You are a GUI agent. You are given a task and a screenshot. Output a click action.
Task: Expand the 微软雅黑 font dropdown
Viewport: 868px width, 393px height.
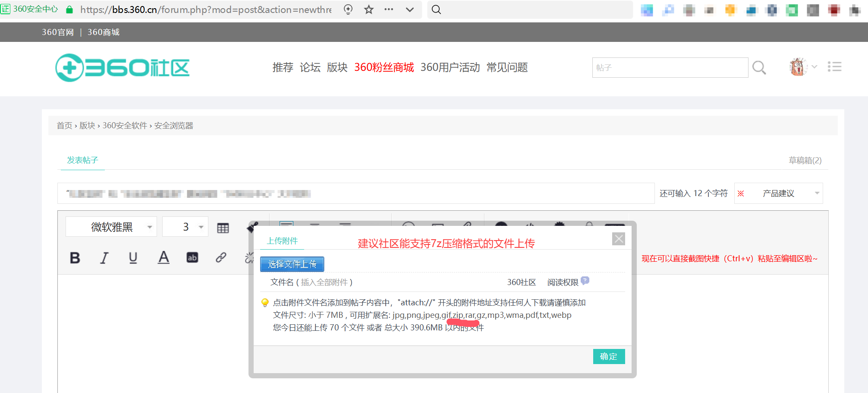(x=111, y=227)
